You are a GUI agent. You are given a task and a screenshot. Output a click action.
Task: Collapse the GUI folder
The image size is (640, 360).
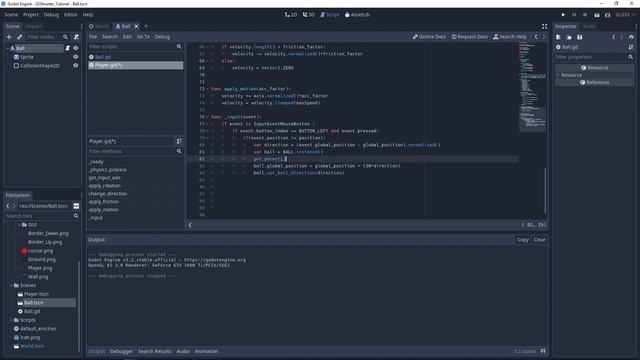(19, 225)
